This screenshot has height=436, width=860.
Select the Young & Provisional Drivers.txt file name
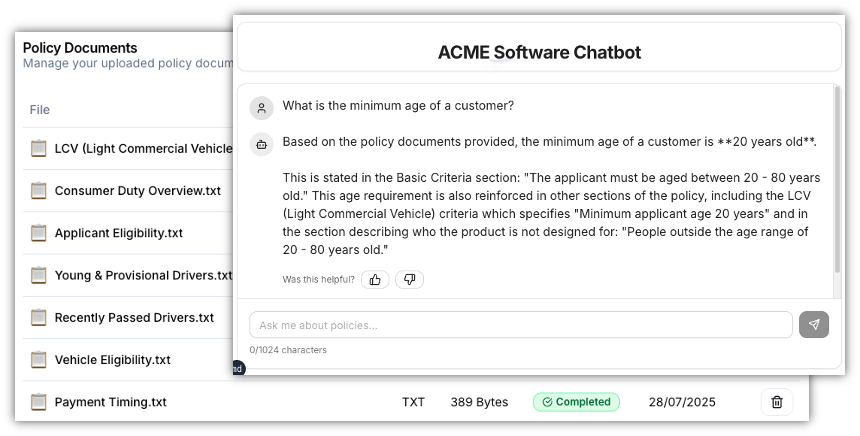pyautogui.click(x=144, y=275)
